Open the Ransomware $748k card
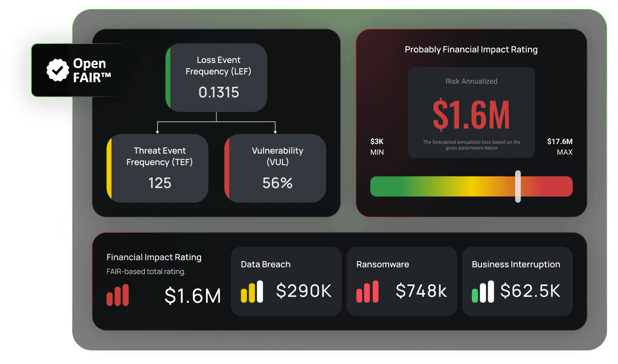The image size is (618, 364). [402, 281]
